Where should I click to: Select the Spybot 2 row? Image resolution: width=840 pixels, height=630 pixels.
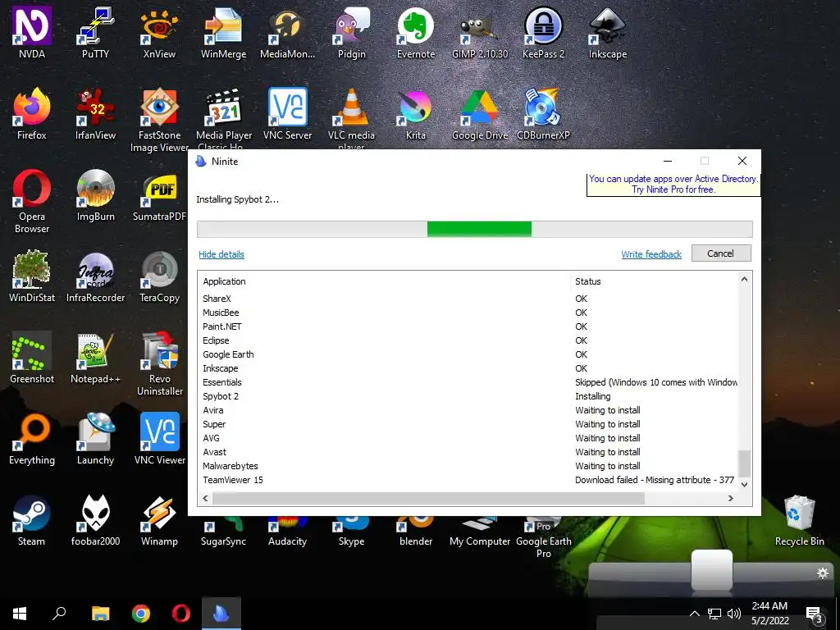coord(468,396)
